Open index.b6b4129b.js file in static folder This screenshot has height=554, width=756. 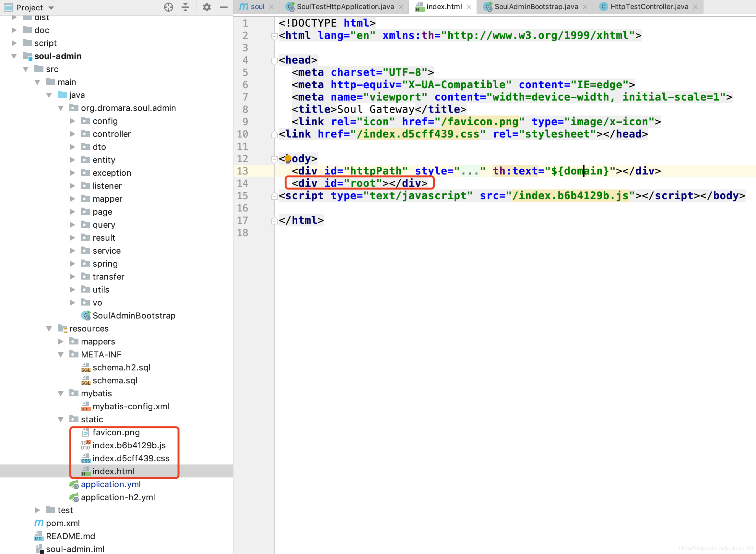[129, 445]
